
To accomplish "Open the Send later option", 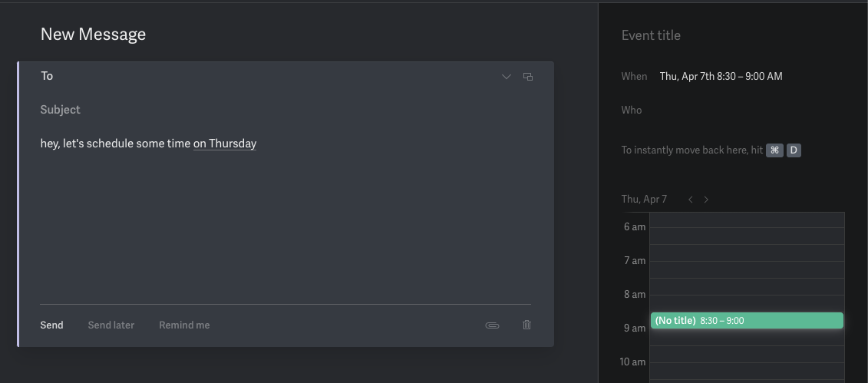I will coord(111,325).
